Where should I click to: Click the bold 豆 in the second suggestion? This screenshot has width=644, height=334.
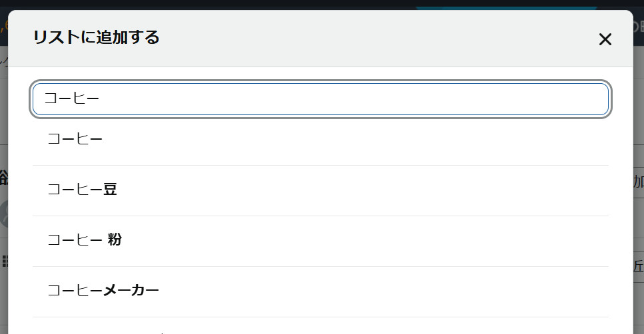pyautogui.click(x=111, y=190)
